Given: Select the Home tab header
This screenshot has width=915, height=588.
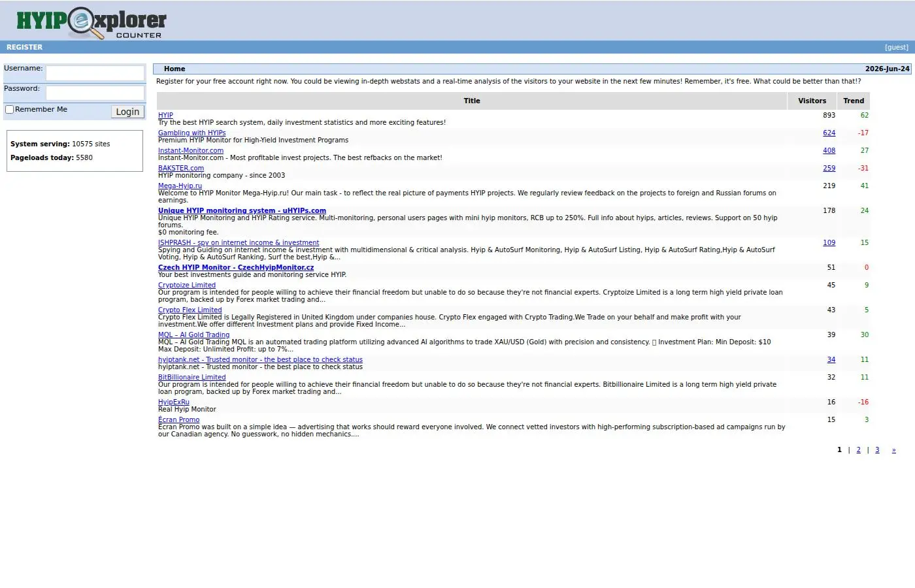Looking at the screenshot, I should point(175,69).
